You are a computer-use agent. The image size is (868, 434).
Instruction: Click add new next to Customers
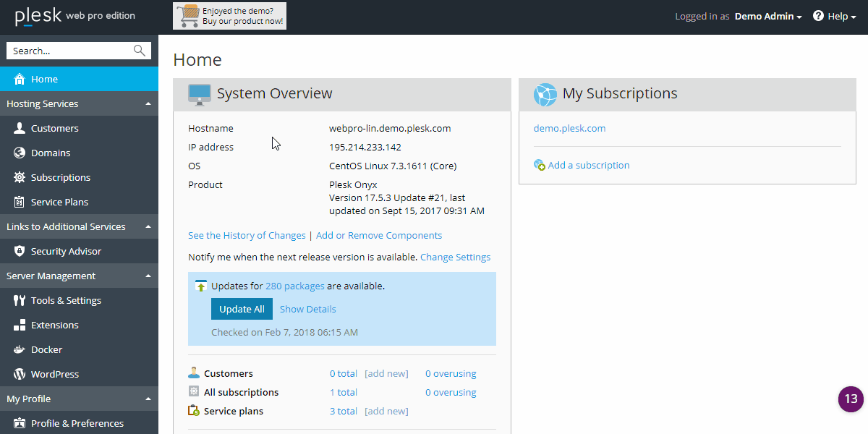[x=386, y=373]
